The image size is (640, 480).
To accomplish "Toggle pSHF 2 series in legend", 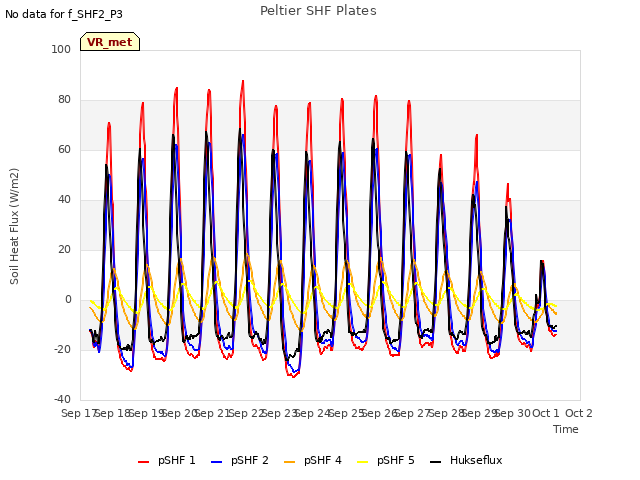I will pos(240,460).
